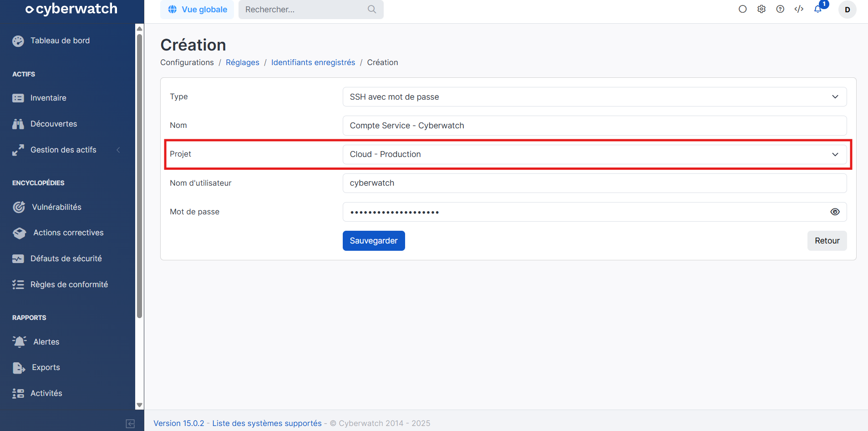This screenshot has width=868, height=431.
Task: Click the circle status icon in header
Action: coord(743,9)
